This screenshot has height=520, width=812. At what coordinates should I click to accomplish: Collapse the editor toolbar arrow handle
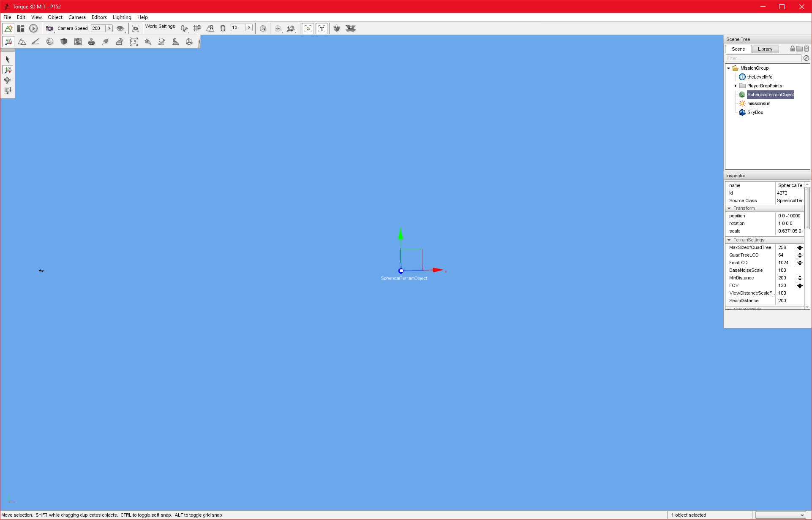coord(199,41)
